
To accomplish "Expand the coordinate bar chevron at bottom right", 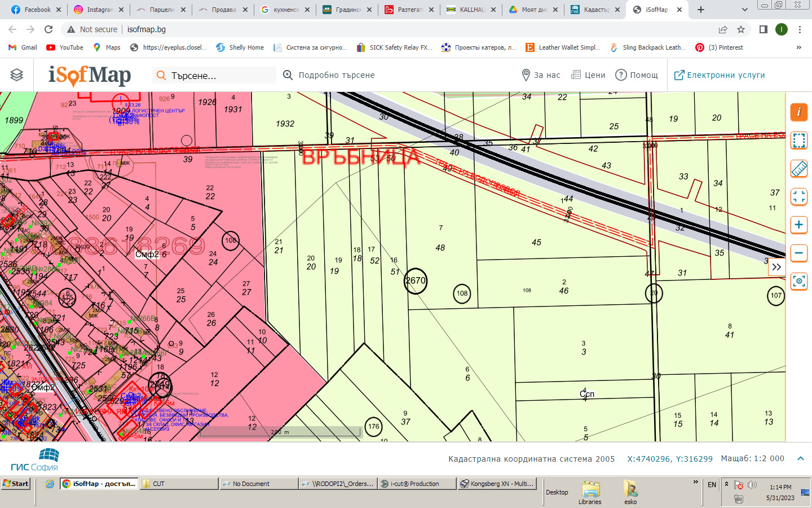I will 800,458.
